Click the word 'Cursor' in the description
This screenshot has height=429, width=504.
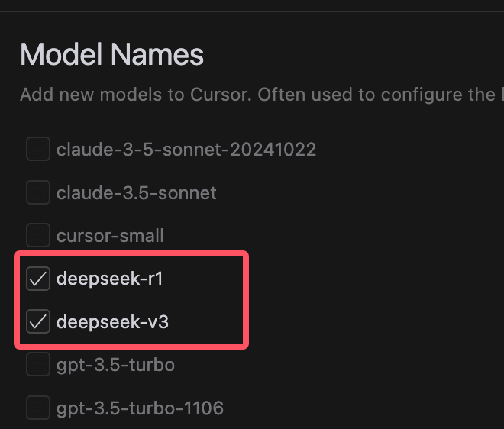click(222, 95)
